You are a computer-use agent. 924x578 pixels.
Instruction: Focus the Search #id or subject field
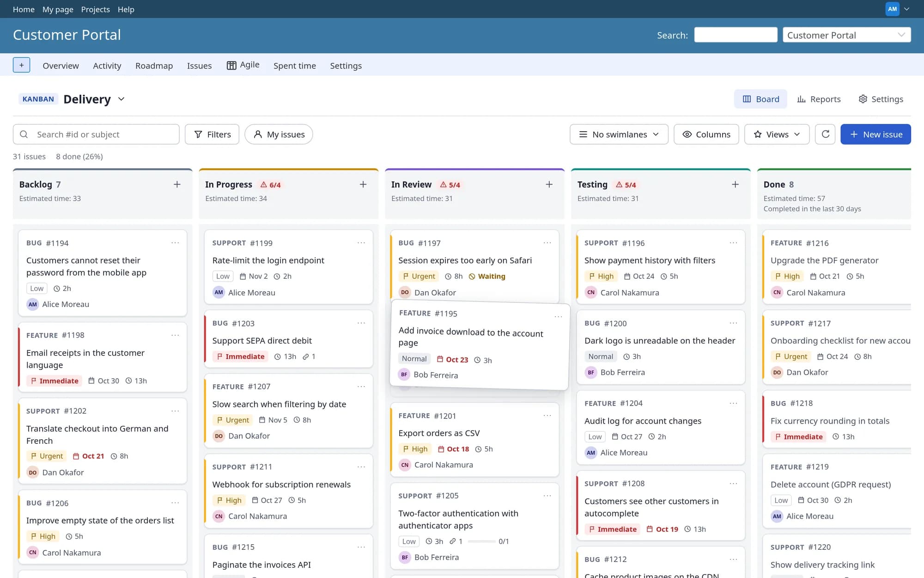[x=96, y=134]
